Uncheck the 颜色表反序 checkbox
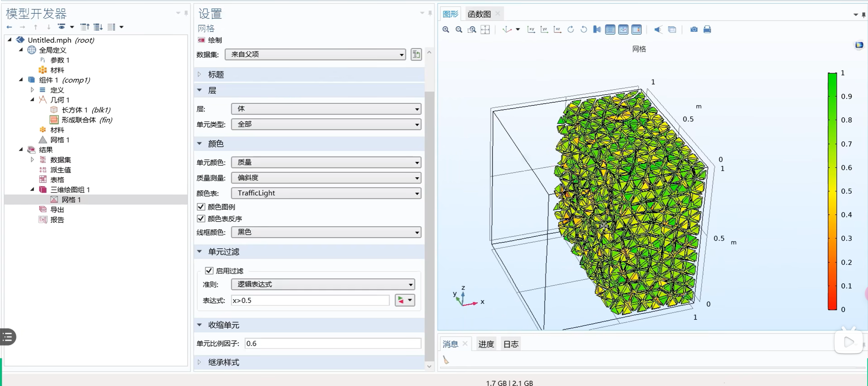Image resolution: width=868 pixels, height=386 pixels. click(x=201, y=219)
